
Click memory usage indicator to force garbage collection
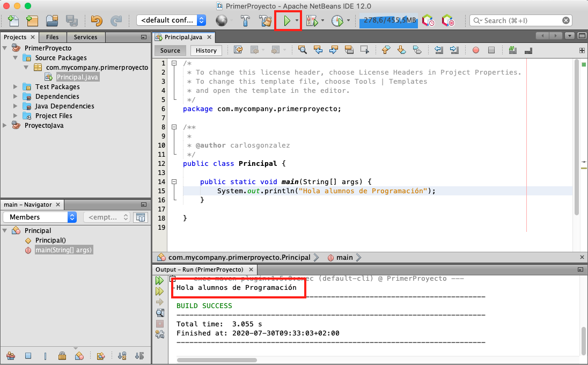coord(389,20)
